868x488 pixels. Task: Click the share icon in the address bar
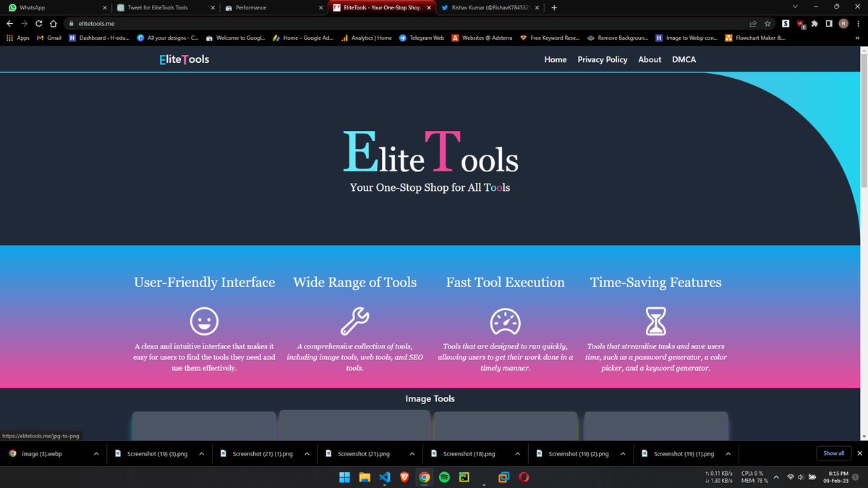(x=752, y=23)
